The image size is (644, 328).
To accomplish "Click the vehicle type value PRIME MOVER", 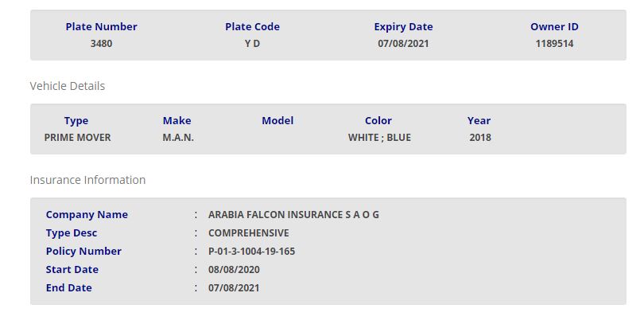I will (x=77, y=138).
